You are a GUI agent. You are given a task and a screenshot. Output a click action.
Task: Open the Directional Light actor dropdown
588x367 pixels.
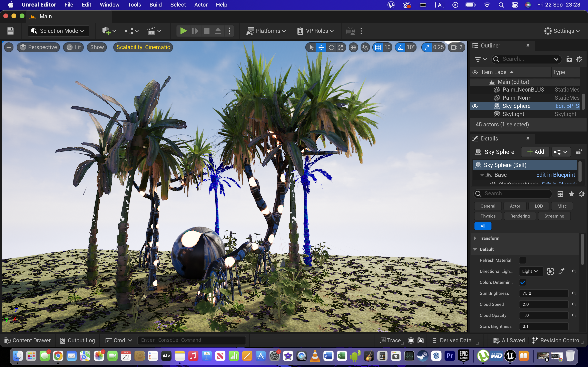(x=530, y=271)
